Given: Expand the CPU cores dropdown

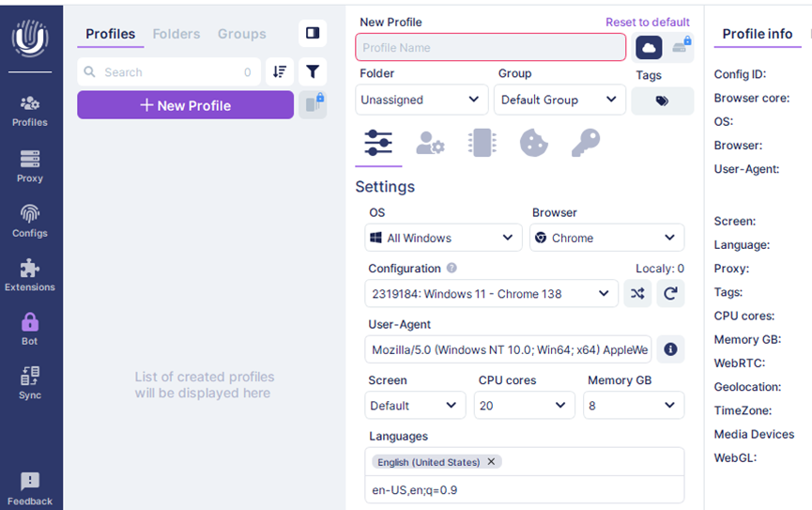Looking at the screenshot, I should coord(524,406).
